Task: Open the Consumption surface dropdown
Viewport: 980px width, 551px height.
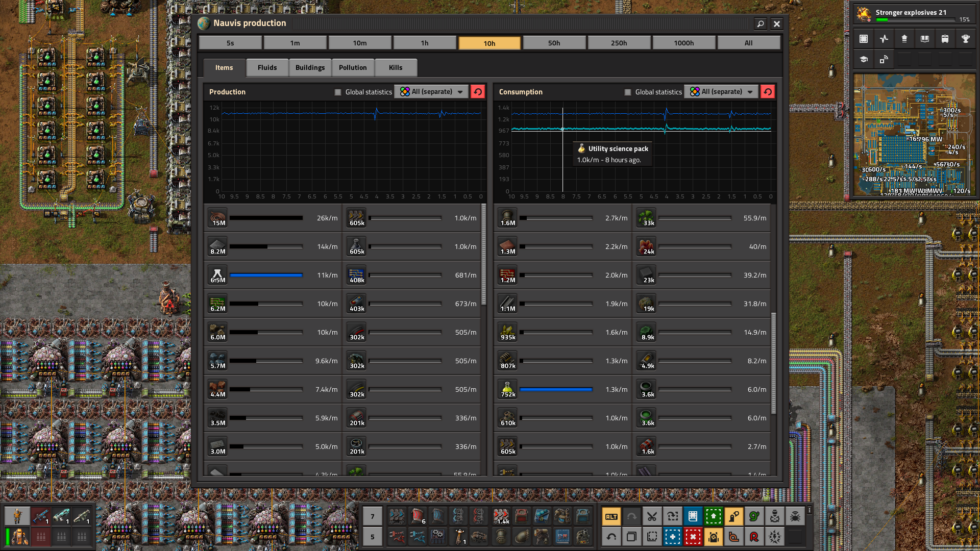Action: tap(721, 92)
